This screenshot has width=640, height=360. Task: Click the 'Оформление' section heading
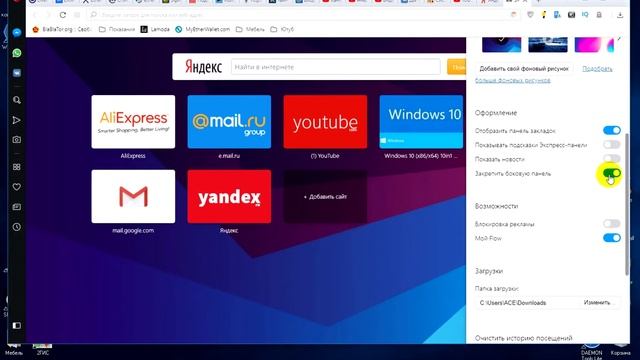(x=496, y=113)
